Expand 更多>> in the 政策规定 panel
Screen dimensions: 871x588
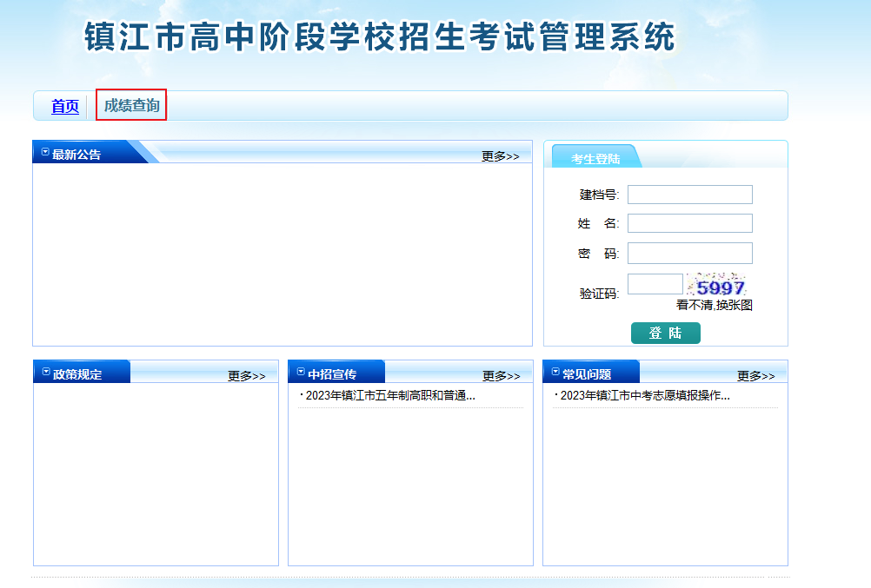(246, 376)
